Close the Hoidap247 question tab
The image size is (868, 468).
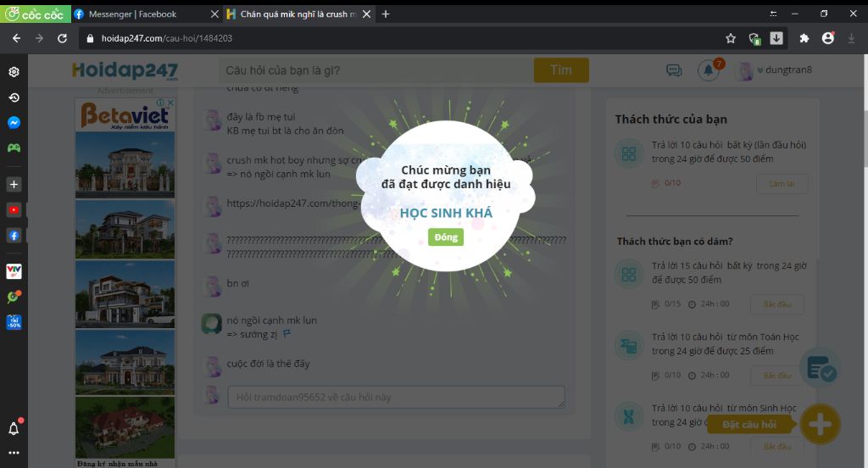tap(366, 14)
